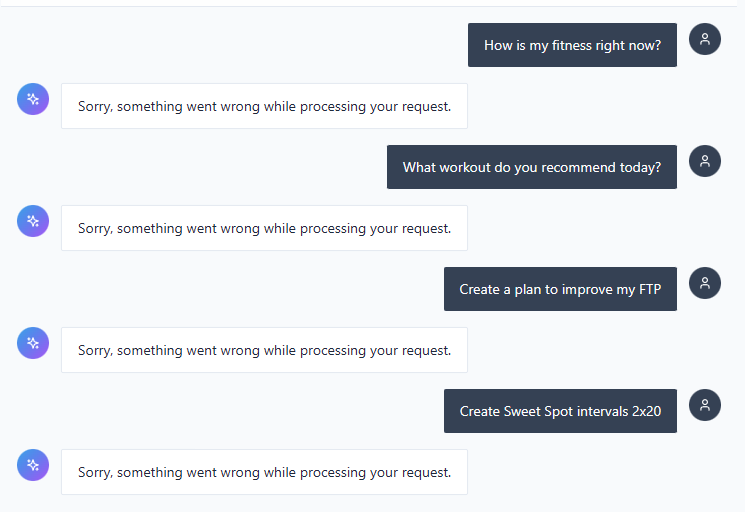Viewport: 745px width, 512px height.
Task: Click the first AI sparkle avatar
Action: pyautogui.click(x=33, y=99)
